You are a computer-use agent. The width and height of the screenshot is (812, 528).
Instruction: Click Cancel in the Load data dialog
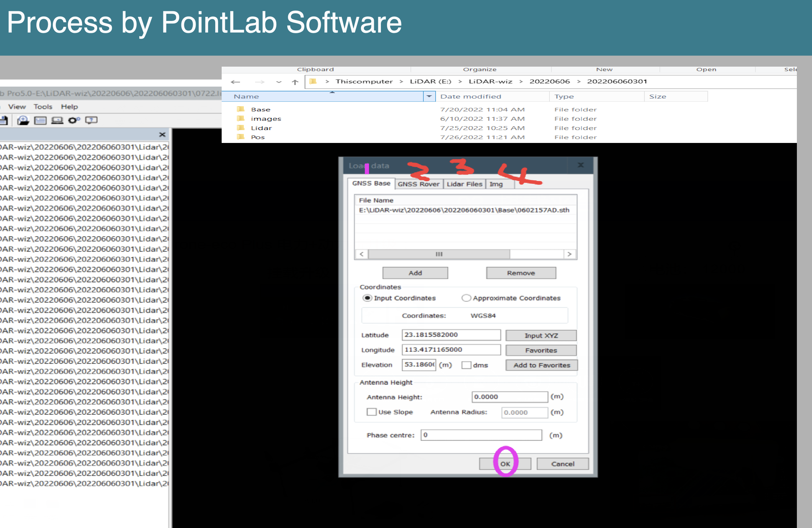tap(563, 464)
